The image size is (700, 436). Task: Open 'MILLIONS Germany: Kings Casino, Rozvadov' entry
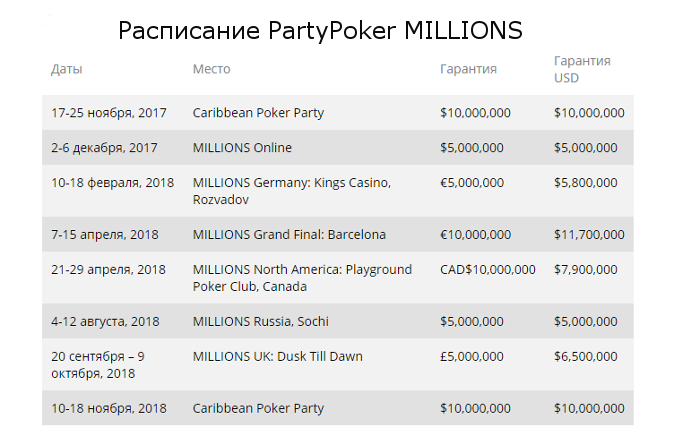291,191
